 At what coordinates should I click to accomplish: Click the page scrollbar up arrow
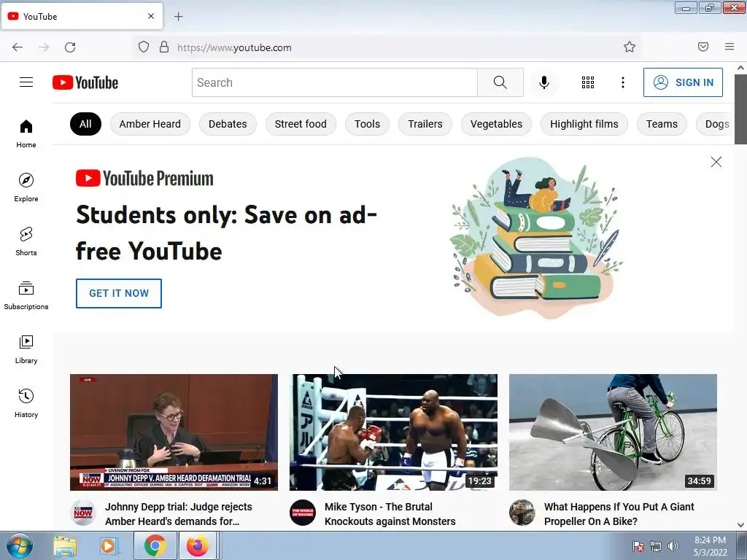[x=741, y=68]
